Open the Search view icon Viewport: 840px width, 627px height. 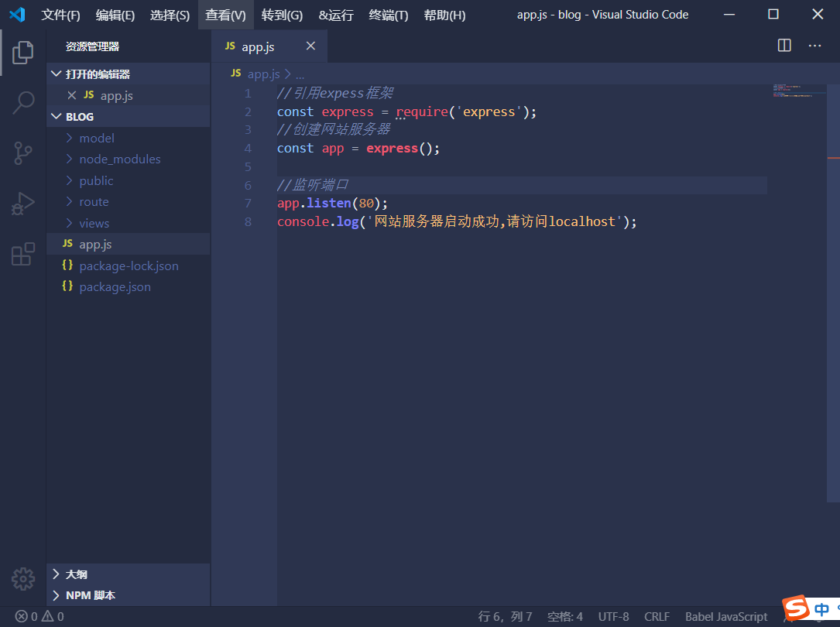click(23, 103)
